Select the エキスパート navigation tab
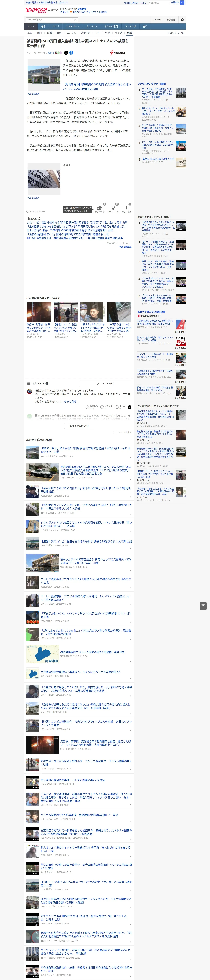Image resolution: width=210 pixels, height=980 pixels. click(72, 27)
